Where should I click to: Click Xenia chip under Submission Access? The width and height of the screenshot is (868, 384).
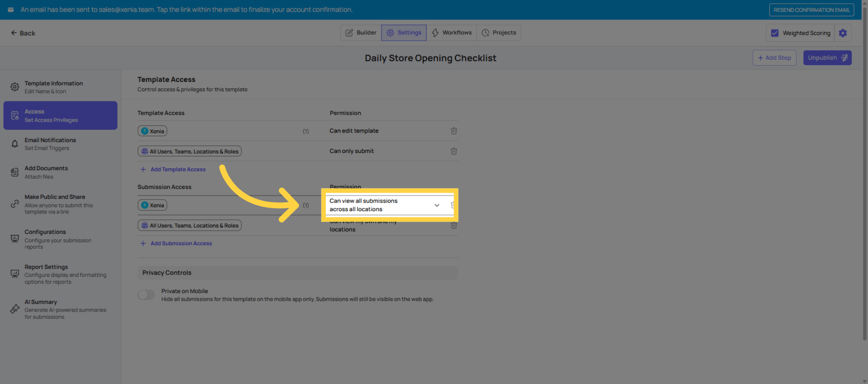pyautogui.click(x=152, y=205)
